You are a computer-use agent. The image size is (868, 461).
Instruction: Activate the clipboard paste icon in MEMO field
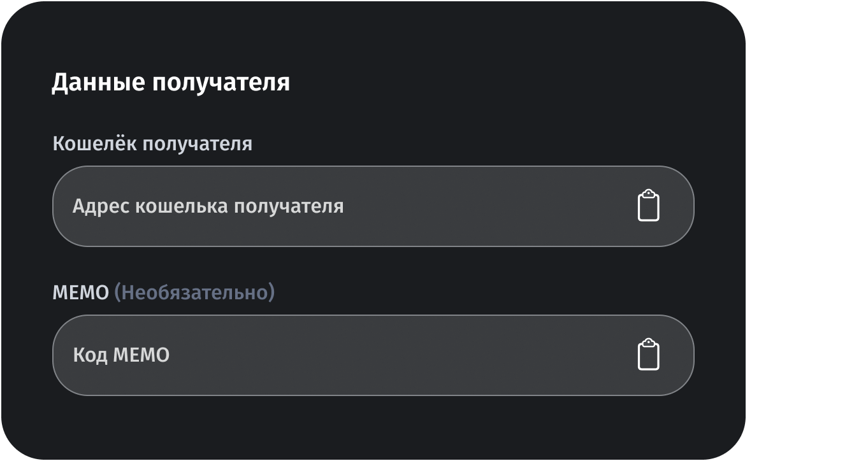point(649,355)
